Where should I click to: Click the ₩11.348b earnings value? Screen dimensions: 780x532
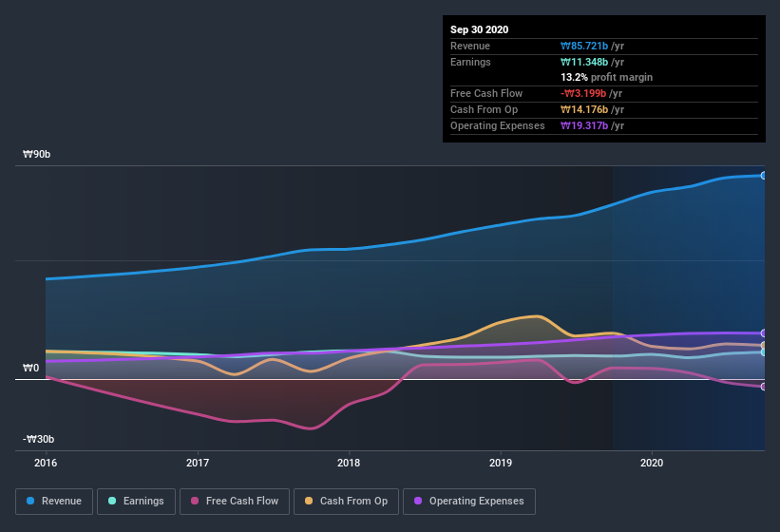pos(584,62)
